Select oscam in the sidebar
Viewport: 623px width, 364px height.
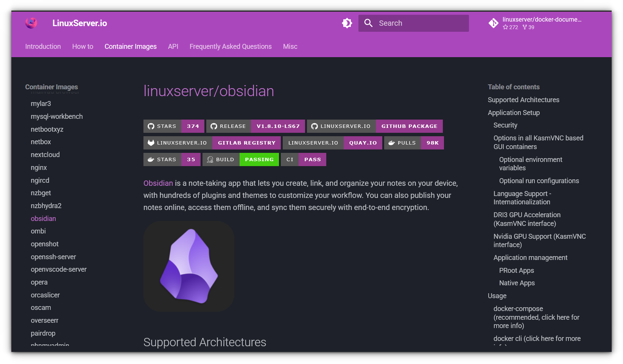coord(41,308)
